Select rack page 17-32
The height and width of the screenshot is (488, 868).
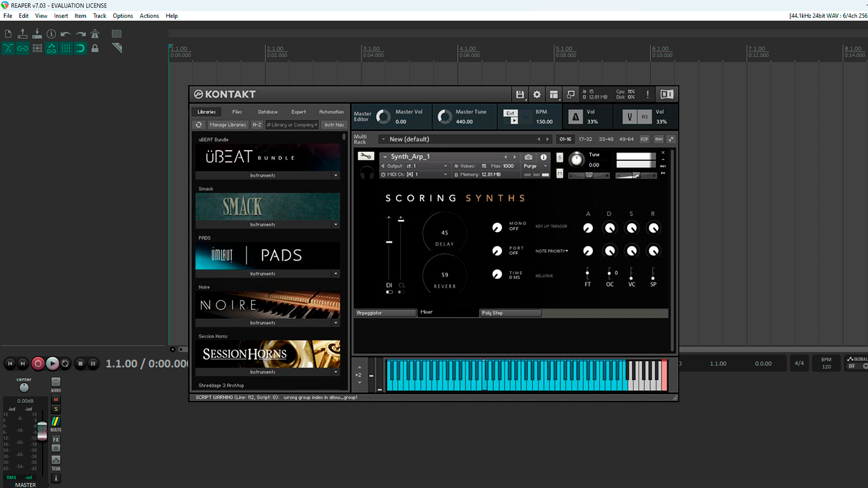coord(585,139)
